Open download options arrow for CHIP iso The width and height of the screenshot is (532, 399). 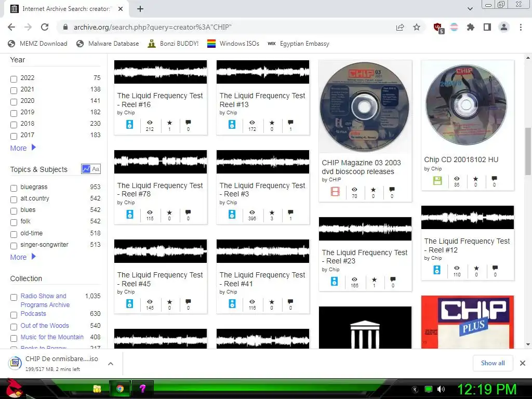111,364
